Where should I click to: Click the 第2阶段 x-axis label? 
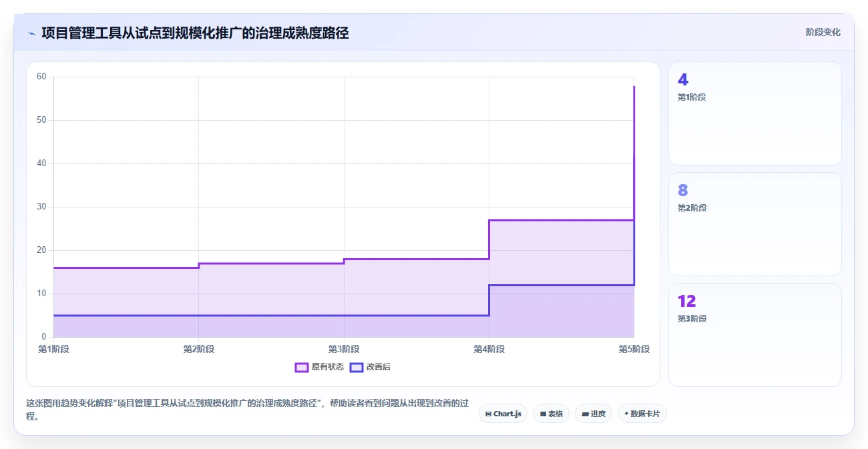click(x=198, y=349)
